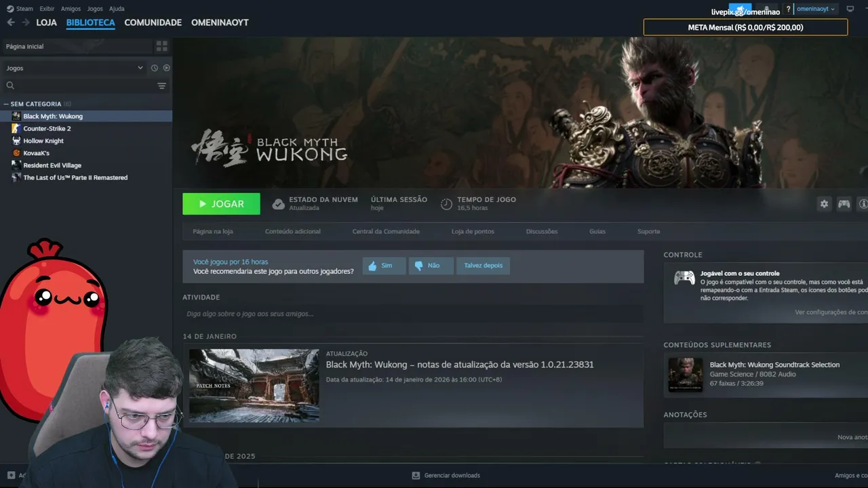The image size is (868, 488).
Task: Click the Resident Evil Village game icon
Action: pyautogui.click(x=16, y=165)
